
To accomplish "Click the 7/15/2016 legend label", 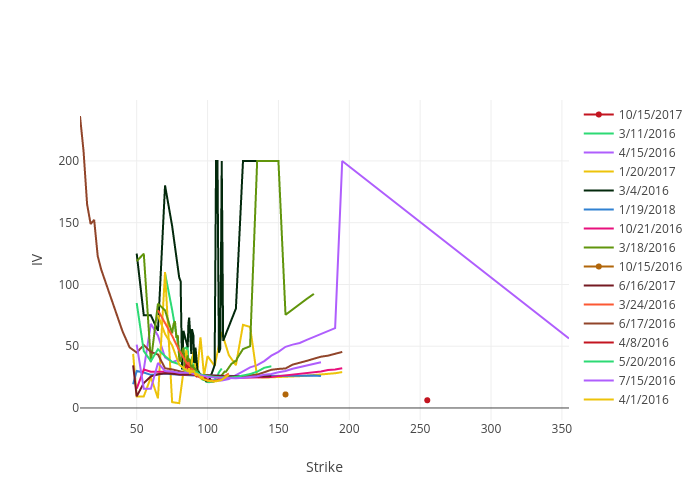I will (x=646, y=380).
